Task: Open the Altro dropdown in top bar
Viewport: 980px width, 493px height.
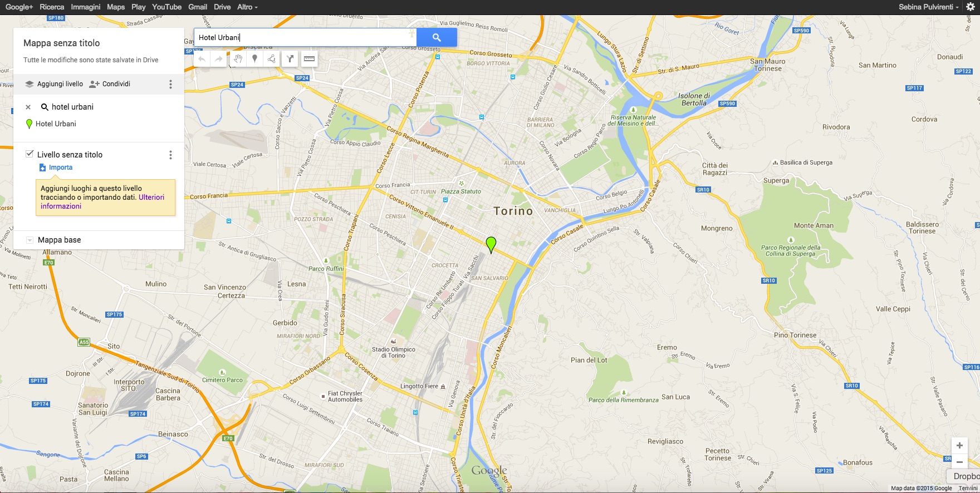Action: pos(247,7)
